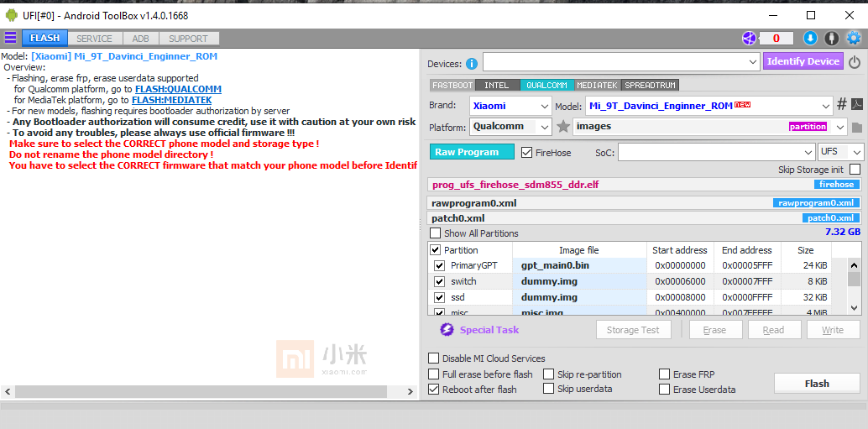This screenshot has height=429, width=868.
Task: Toggle the FireHose checkbox
Action: pos(526,152)
